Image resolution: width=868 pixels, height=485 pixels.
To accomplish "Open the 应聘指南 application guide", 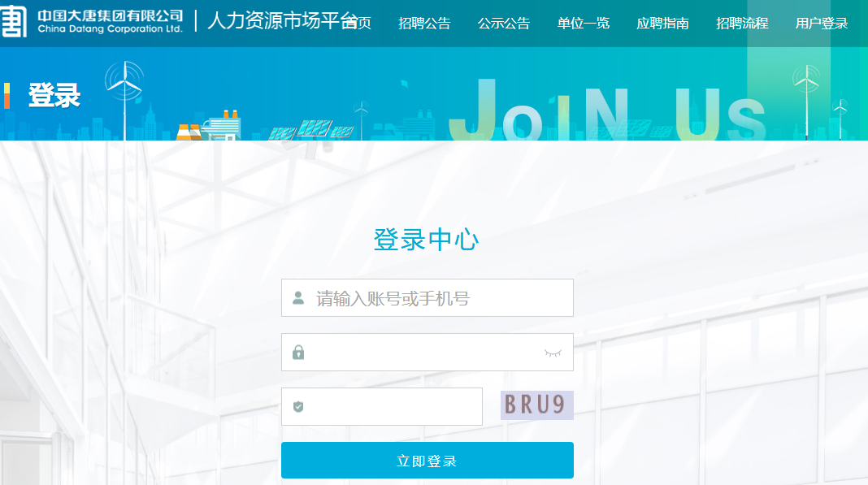I will (662, 23).
